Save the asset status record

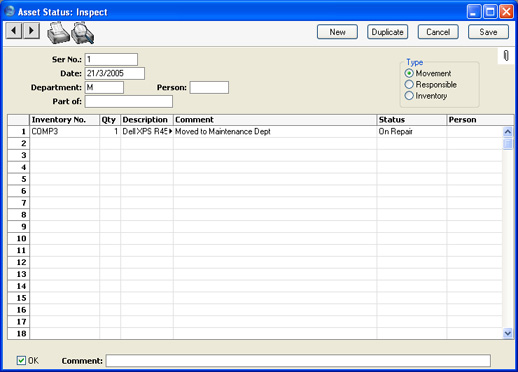[488, 32]
